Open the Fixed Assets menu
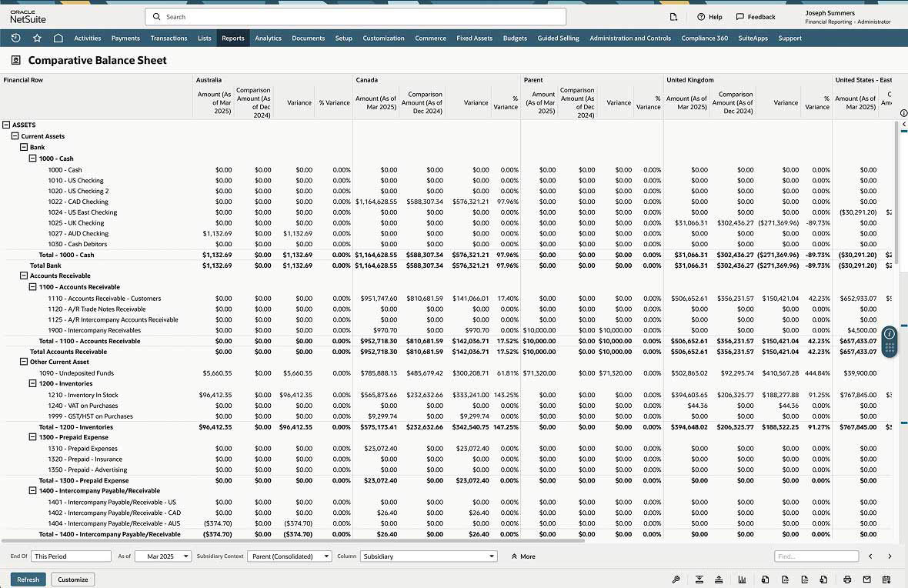 [474, 38]
